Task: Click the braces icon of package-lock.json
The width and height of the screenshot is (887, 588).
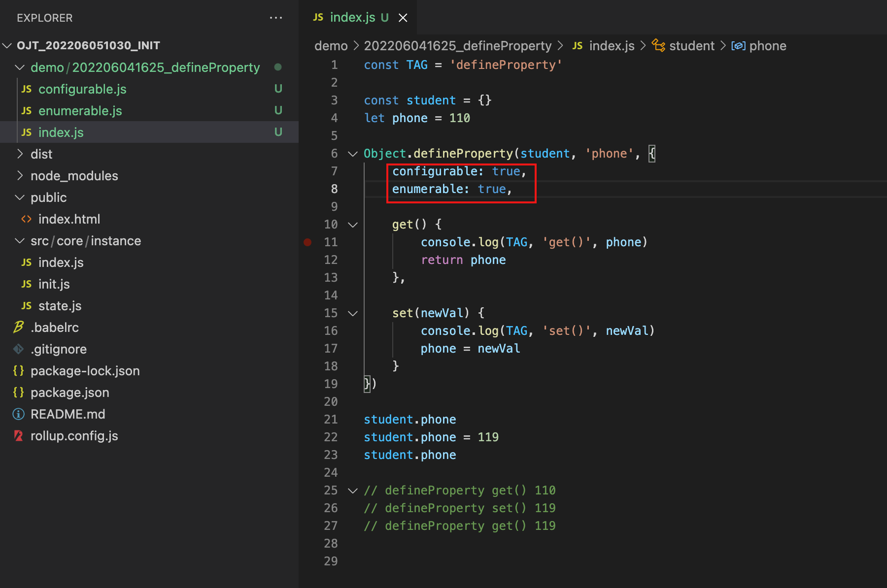Action: coord(19,371)
